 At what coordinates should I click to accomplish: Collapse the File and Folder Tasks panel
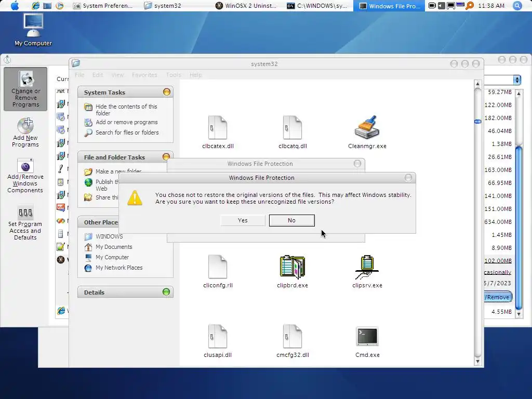[x=166, y=157]
